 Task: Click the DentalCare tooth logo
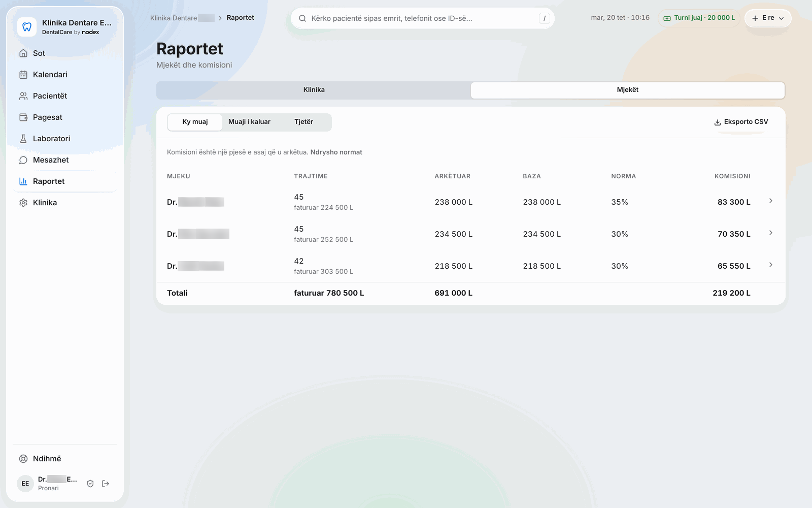pyautogui.click(x=27, y=27)
